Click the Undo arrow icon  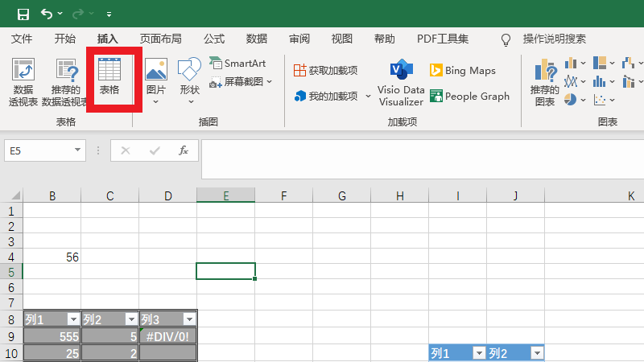point(47,14)
